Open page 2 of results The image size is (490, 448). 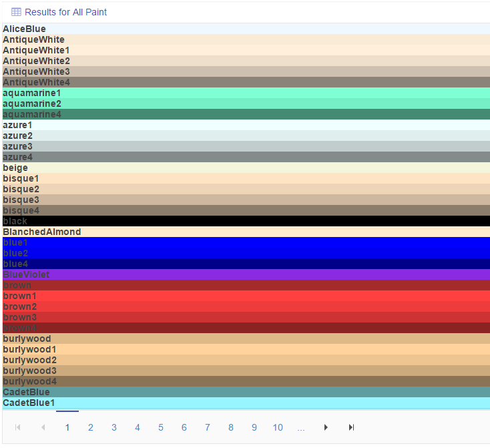pyautogui.click(x=91, y=427)
